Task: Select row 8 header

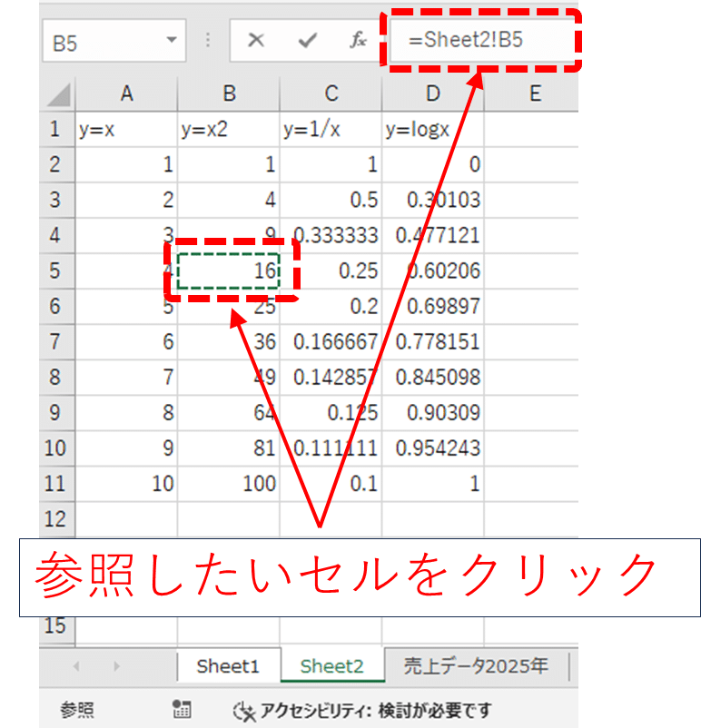Action: tap(56, 377)
